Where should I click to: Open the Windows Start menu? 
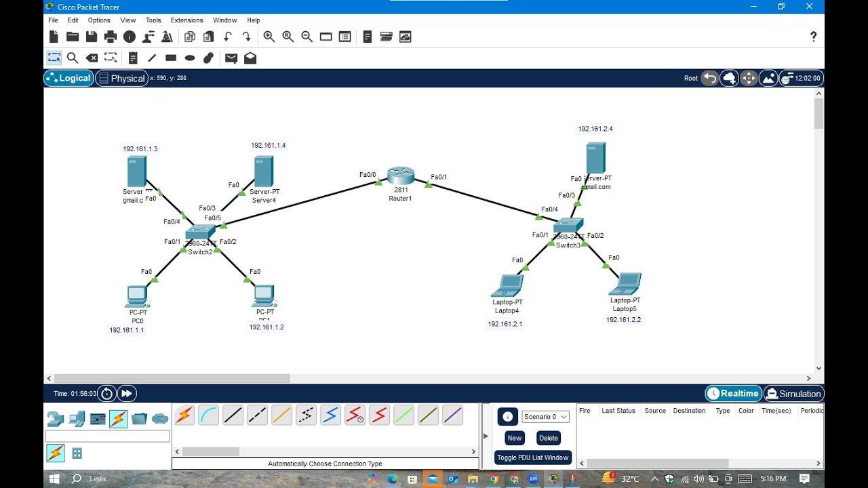(54, 479)
